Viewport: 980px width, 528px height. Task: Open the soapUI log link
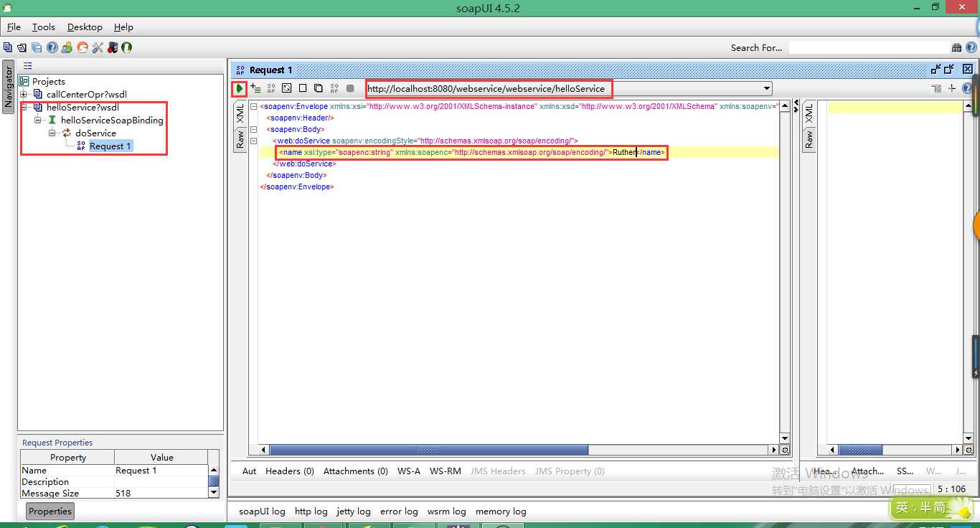click(262, 511)
